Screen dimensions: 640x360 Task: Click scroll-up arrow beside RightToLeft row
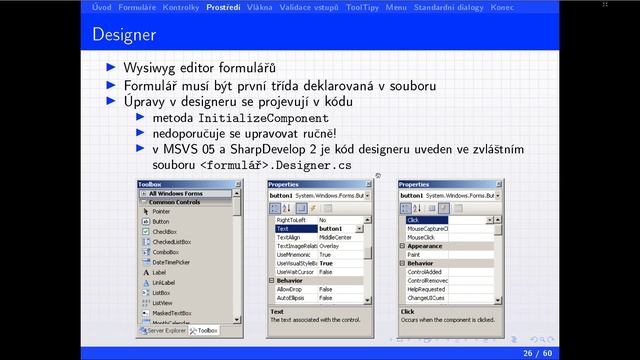coord(367,220)
